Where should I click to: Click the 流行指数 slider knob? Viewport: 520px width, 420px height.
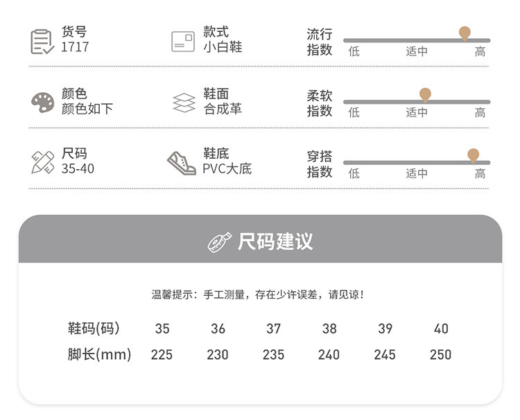(x=465, y=33)
